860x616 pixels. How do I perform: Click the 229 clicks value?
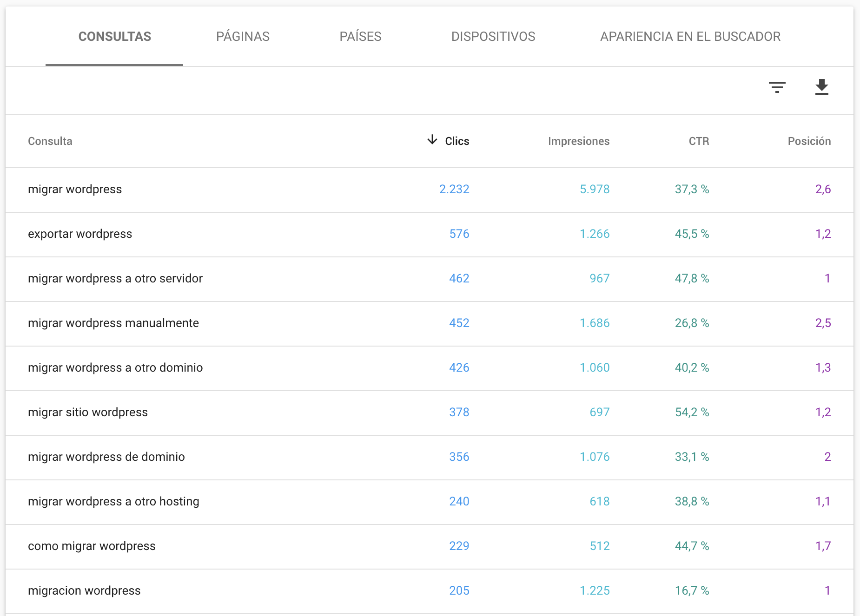click(x=459, y=546)
